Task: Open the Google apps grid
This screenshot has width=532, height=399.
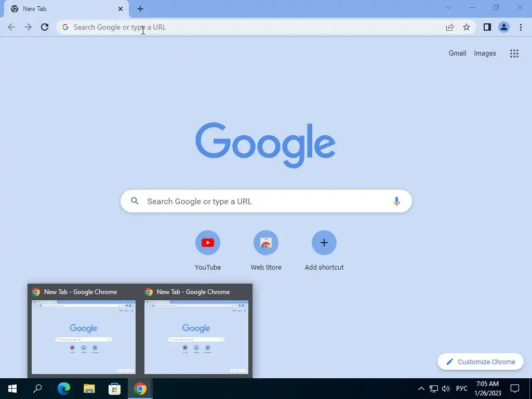Action: coord(514,54)
